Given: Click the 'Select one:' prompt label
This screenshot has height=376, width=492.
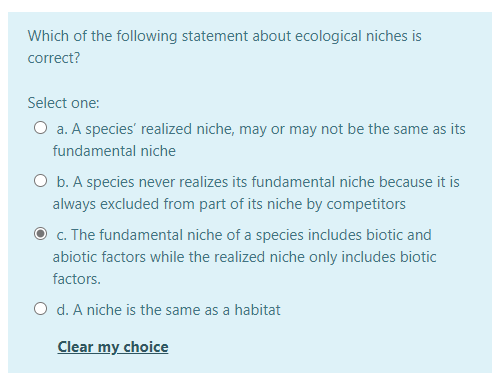Looking at the screenshot, I should click(x=64, y=103).
